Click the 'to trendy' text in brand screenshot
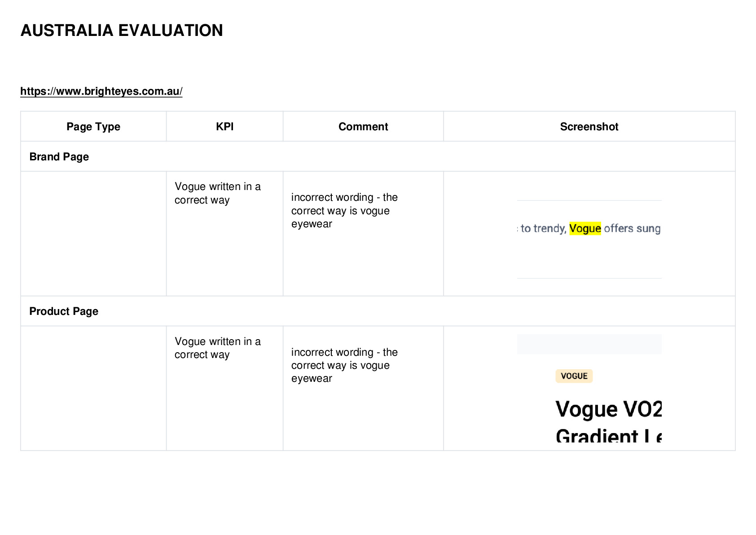This screenshot has height=535, width=756. (543, 229)
